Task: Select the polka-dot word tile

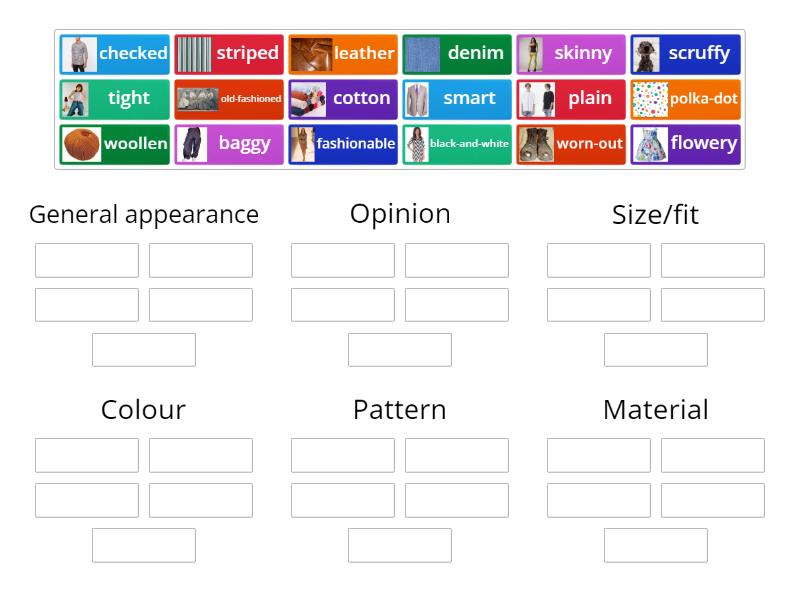Action: pyautogui.click(x=686, y=98)
